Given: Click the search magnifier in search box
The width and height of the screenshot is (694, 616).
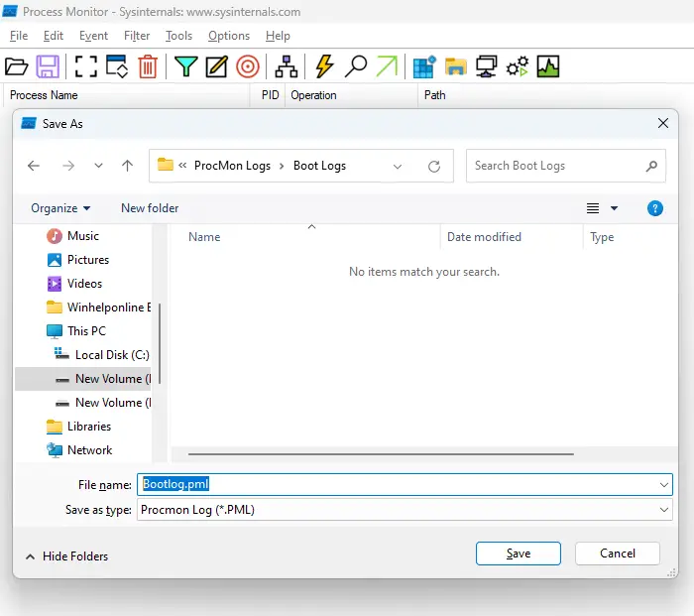Looking at the screenshot, I should pos(651,166).
